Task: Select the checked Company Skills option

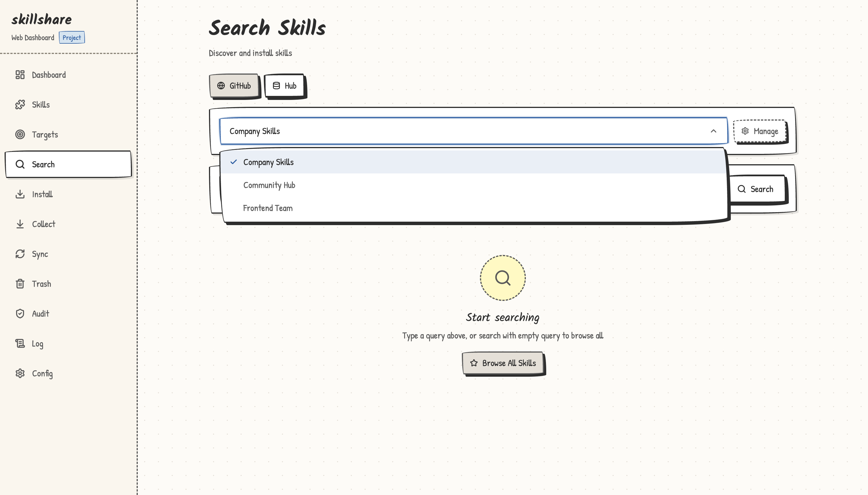Action: 268,162
